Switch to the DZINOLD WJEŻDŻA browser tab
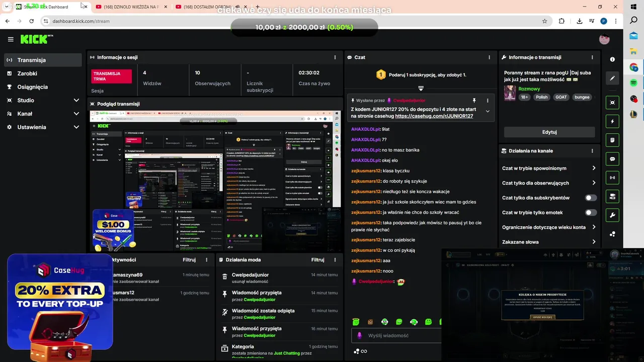The height and width of the screenshot is (362, 644). pos(132,7)
